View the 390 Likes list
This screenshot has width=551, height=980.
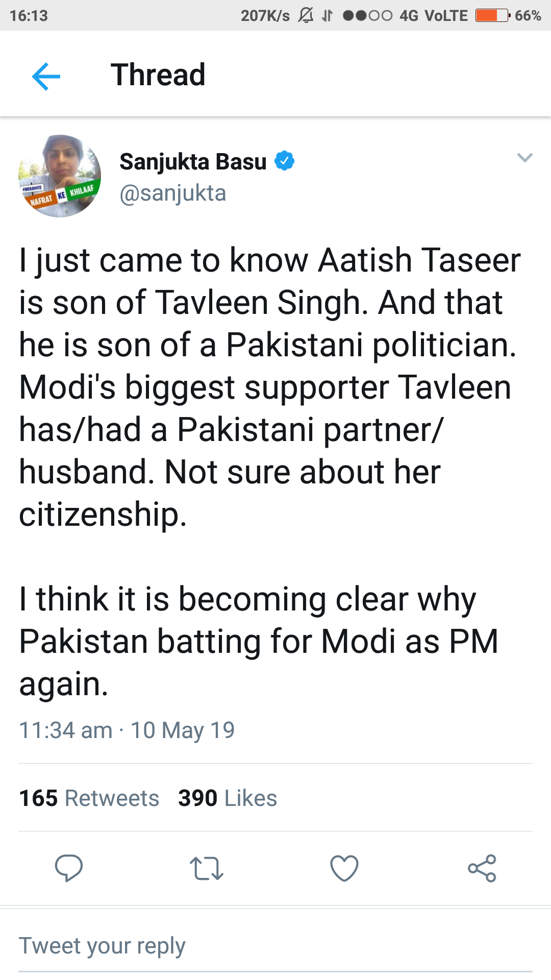pyautogui.click(x=228, y=798)
